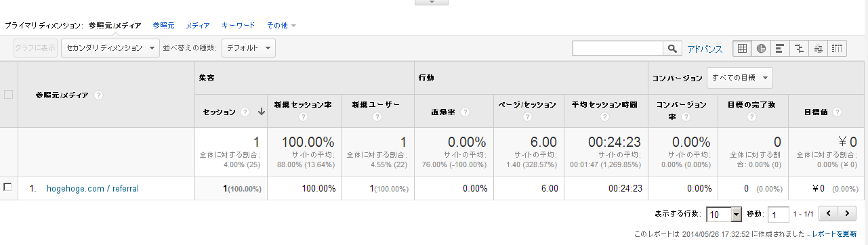Select the pivot table view icon

[838, 48]
